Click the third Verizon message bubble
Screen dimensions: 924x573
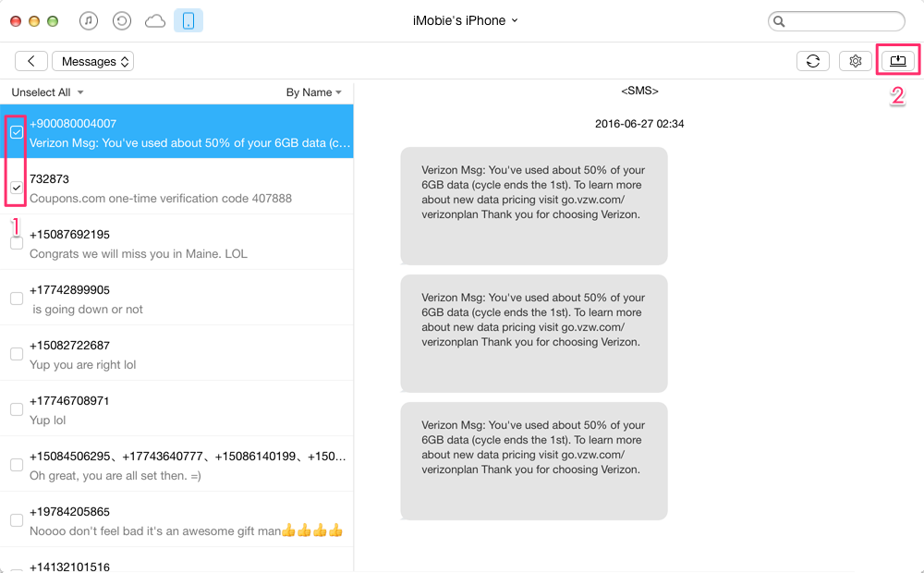click(534, 461)
